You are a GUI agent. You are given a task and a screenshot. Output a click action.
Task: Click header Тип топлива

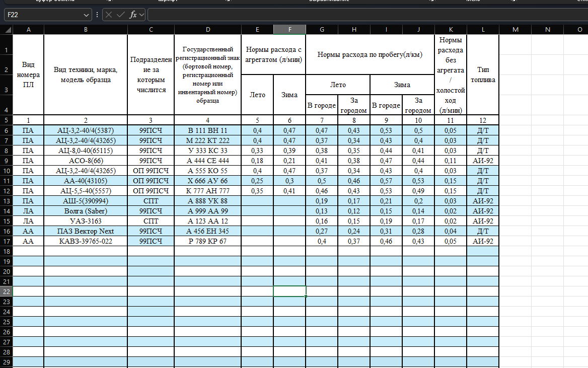[x=483, y=75]
